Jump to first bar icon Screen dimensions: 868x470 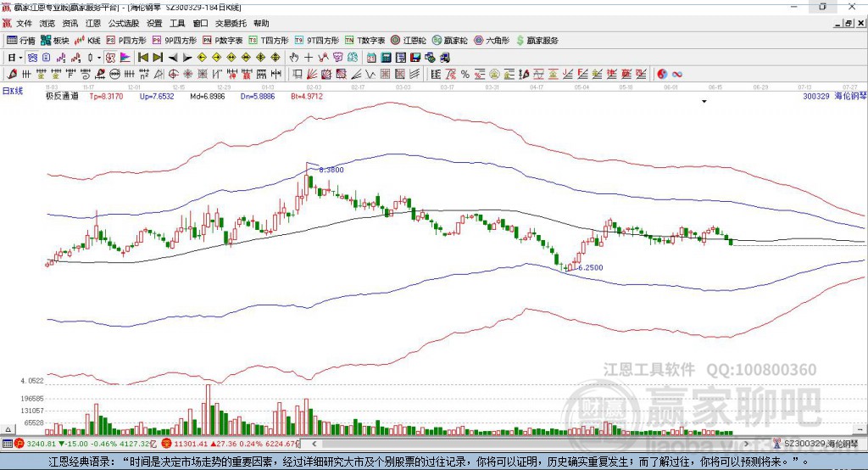(142, 58)
